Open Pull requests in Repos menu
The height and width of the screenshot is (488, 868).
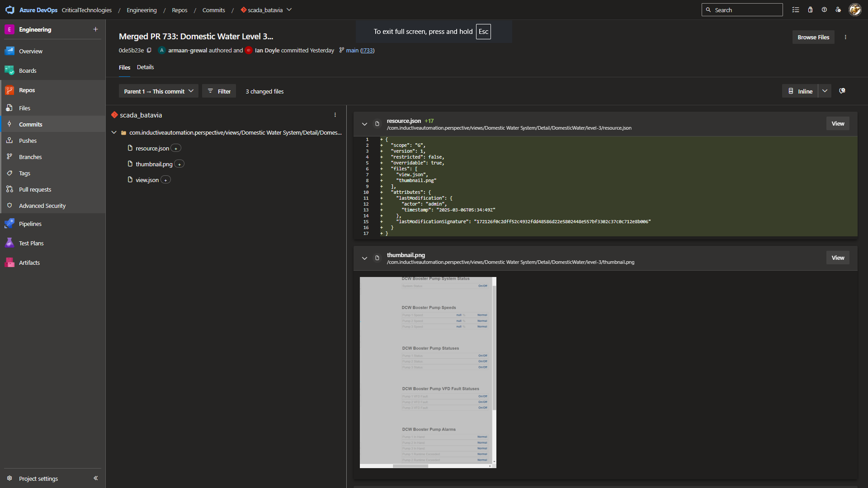[35, 189]
